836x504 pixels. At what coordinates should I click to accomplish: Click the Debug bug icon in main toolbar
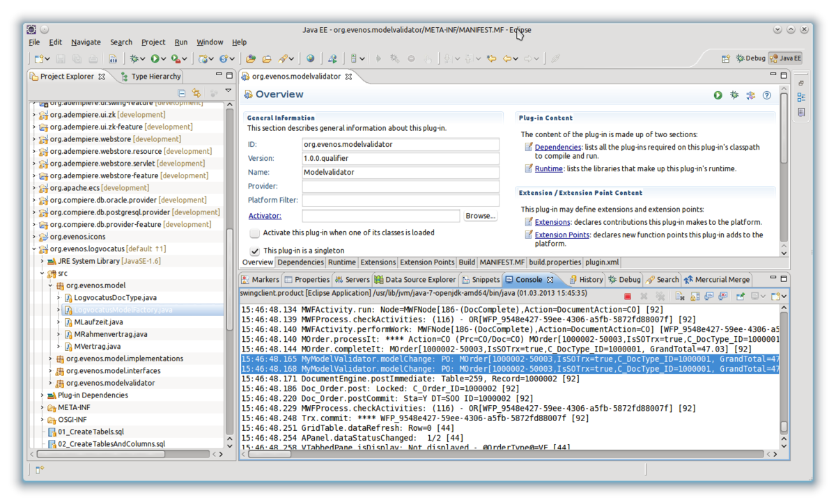click(x=134, y=60)
